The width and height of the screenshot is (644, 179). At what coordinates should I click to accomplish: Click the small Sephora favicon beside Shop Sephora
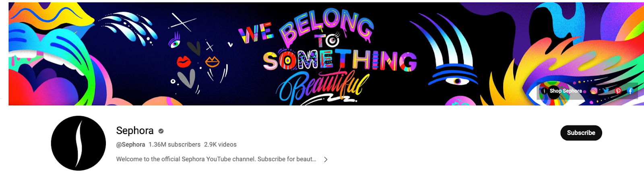point(545,91)
